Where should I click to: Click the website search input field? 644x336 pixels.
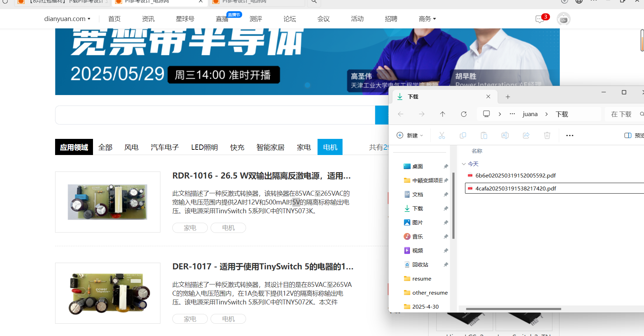215,115
